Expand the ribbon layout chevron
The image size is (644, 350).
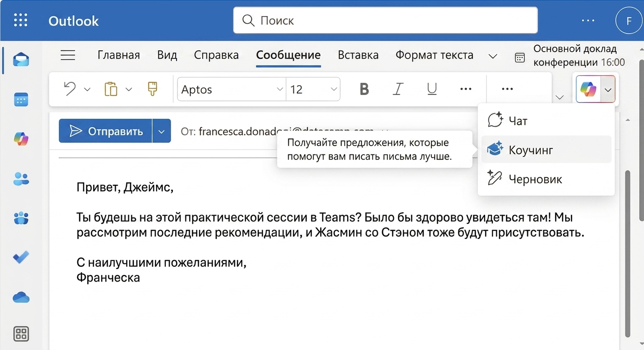(x=560, y=97)
